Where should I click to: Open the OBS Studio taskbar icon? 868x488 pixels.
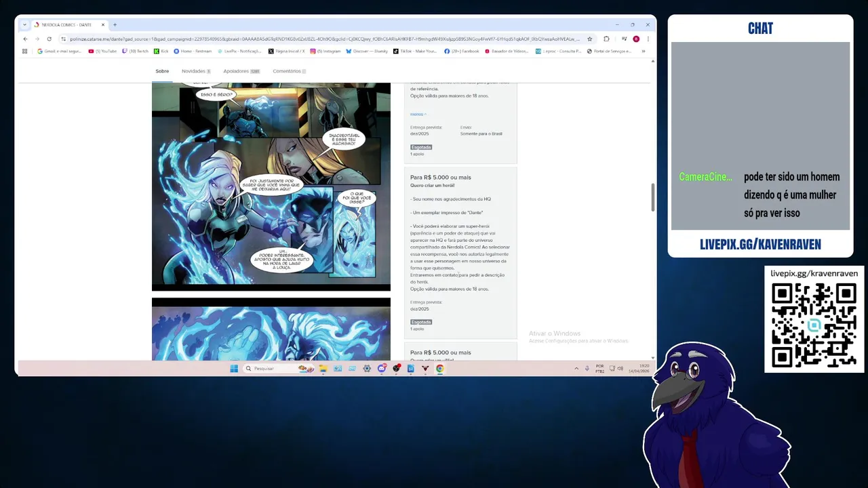397,369
